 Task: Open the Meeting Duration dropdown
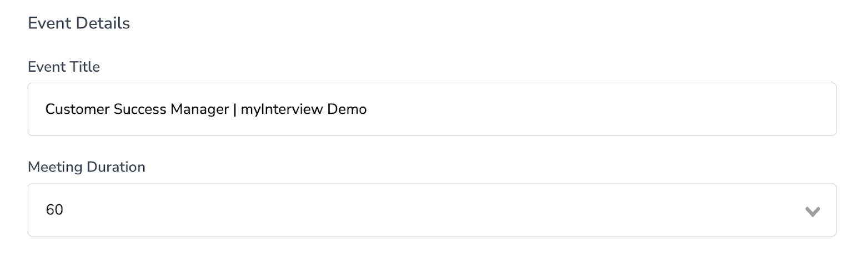click(432, 210)
